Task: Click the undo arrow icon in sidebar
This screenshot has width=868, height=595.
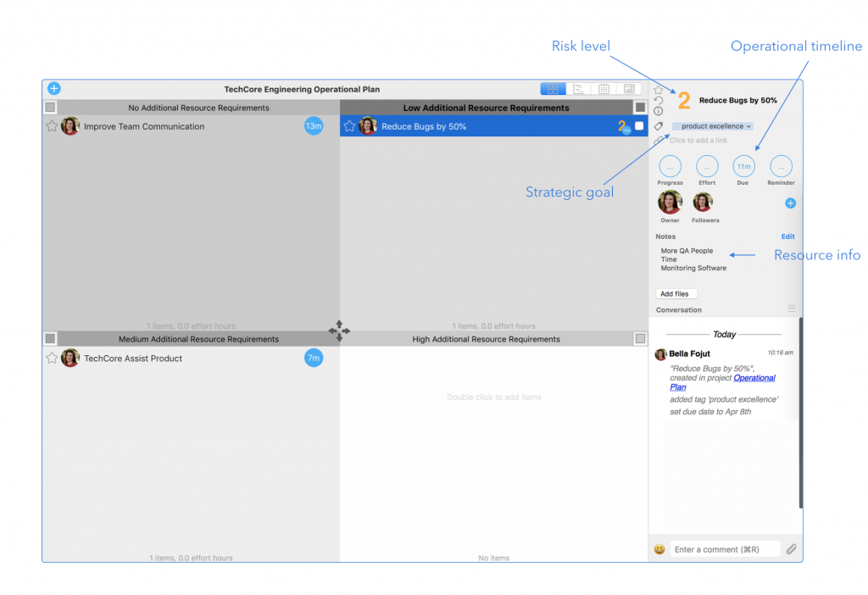Action: [x=658, y=100]
